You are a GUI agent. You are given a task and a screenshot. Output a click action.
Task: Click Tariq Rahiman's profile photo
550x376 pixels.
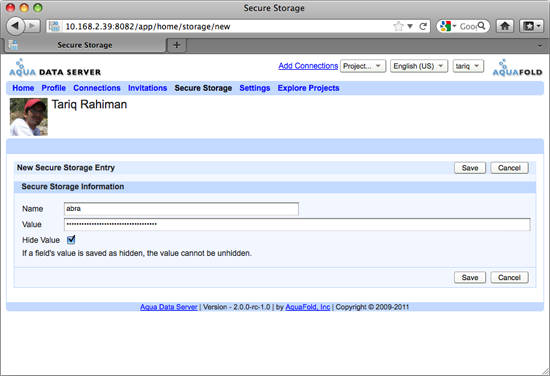29,117
